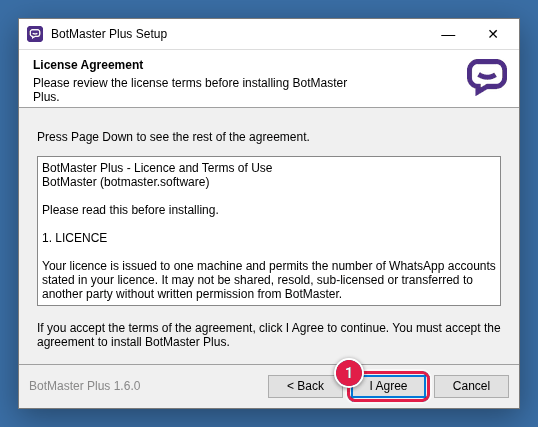
Task: Click the BotMaster title bar app icon
Action: [35, 34]
